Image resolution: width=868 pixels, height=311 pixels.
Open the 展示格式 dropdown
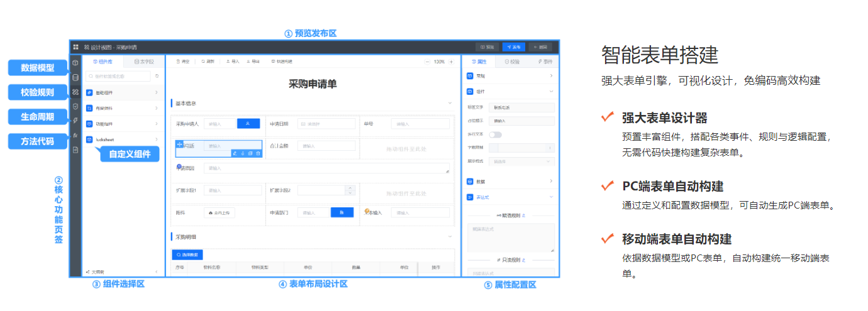pyautogui.click(x=523, y=161)
